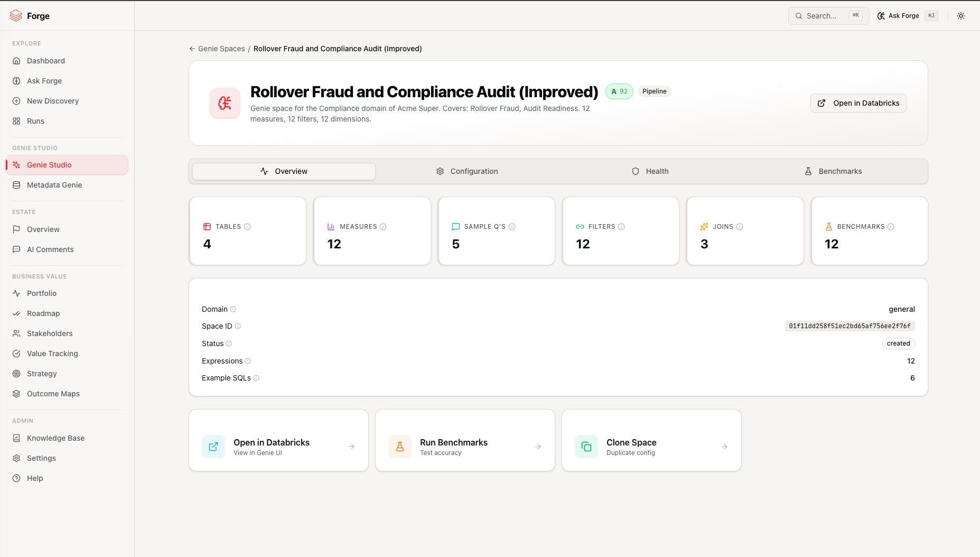
Task: Open Metadata Genie
Action: click(67, 185)
